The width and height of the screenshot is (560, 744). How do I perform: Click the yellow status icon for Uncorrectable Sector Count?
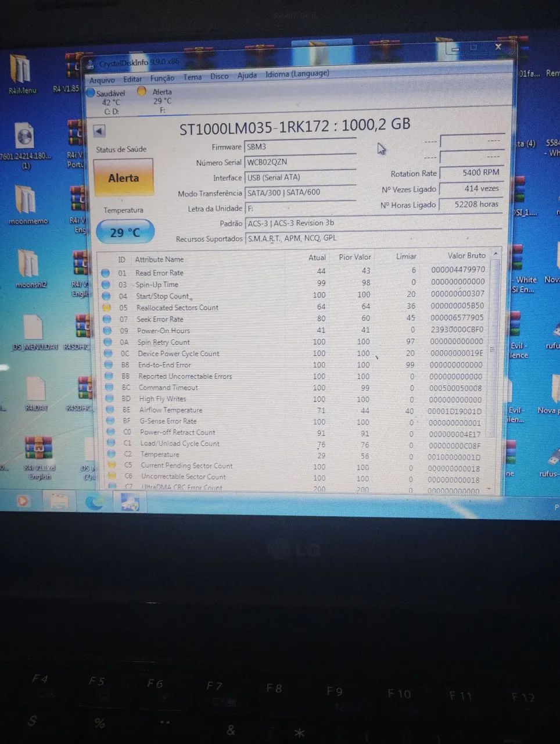(112, 476)
